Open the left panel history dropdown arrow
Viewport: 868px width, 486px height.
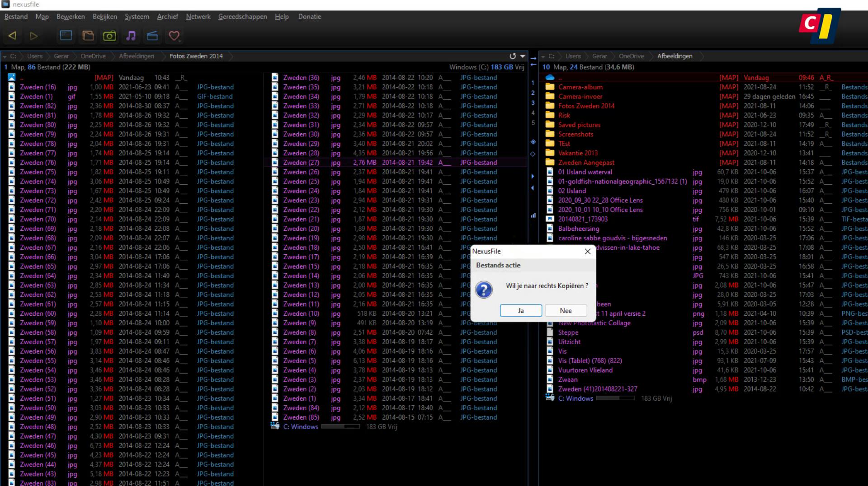[523, 56]
